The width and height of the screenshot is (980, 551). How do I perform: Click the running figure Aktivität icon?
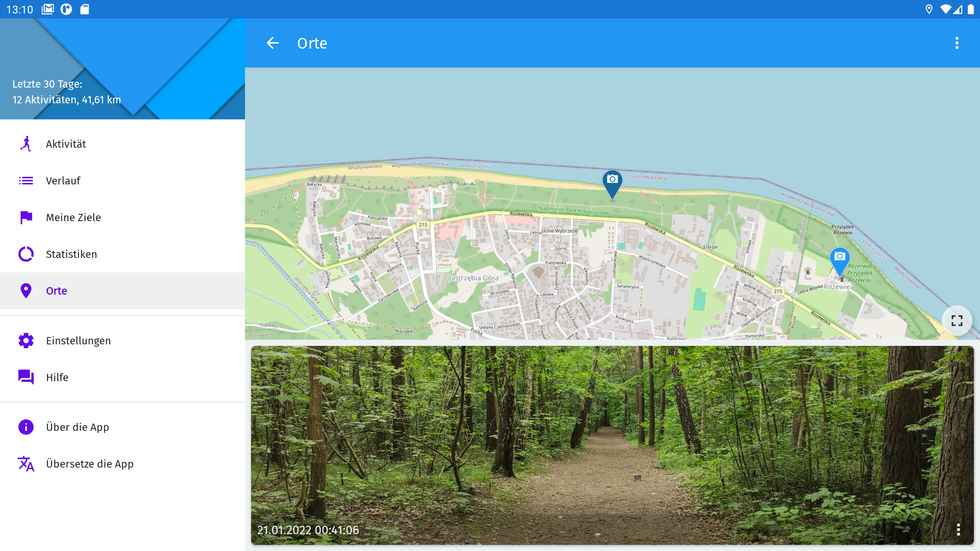point(26,144)
